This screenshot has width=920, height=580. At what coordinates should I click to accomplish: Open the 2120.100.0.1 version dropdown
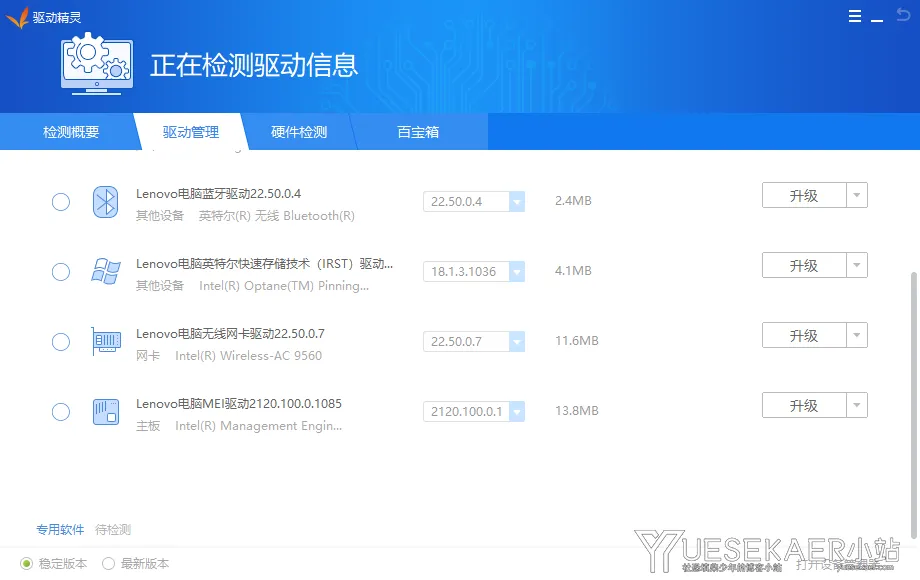coord(517,412)
